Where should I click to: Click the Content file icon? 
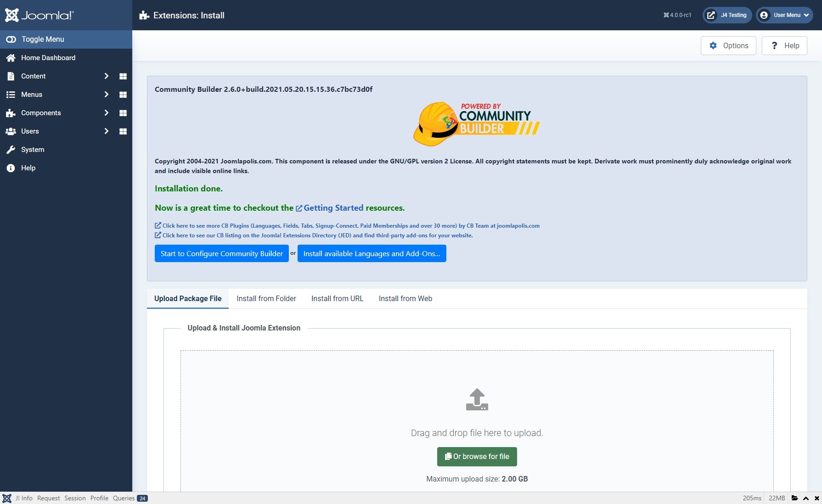click(x=11, y=76)
